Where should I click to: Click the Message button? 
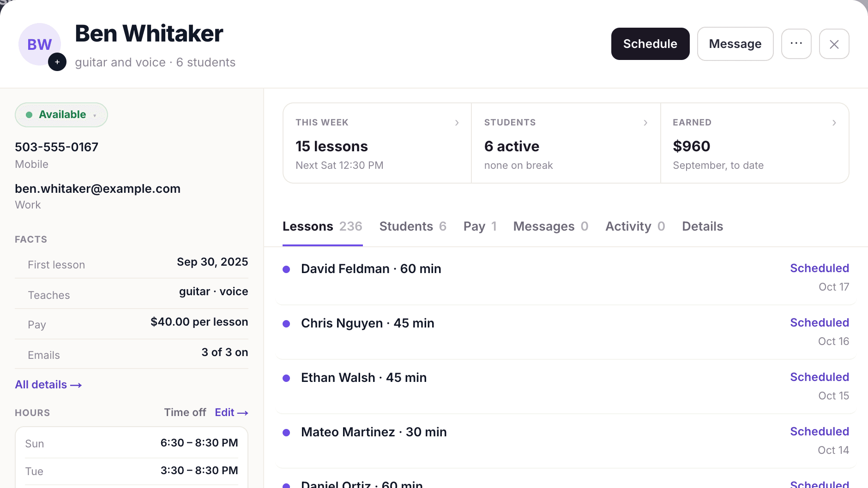(x=735, y=44)
